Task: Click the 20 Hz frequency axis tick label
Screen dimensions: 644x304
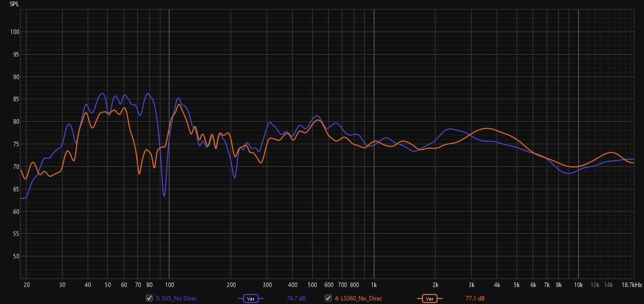Action: 27,285
